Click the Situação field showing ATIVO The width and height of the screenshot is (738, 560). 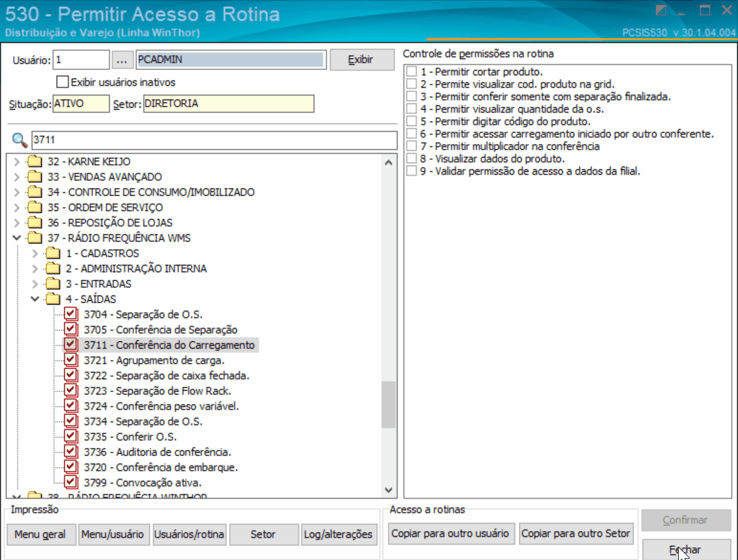coord(81,104)
